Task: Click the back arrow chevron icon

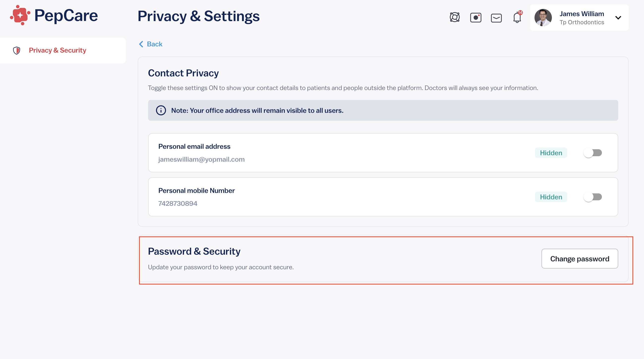Action: (141, 44)
